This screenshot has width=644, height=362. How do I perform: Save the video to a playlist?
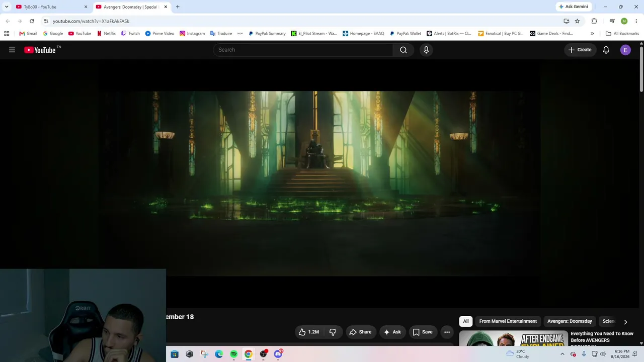point(423,332)
